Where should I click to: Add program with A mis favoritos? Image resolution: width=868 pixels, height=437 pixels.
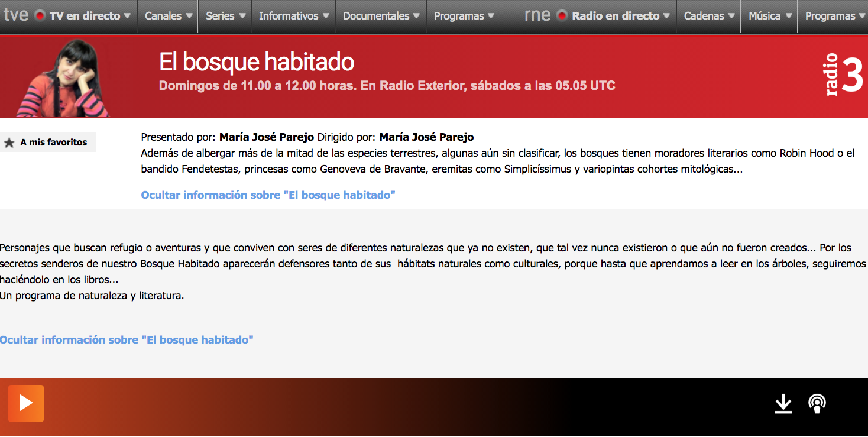click(x=53, y=143)
